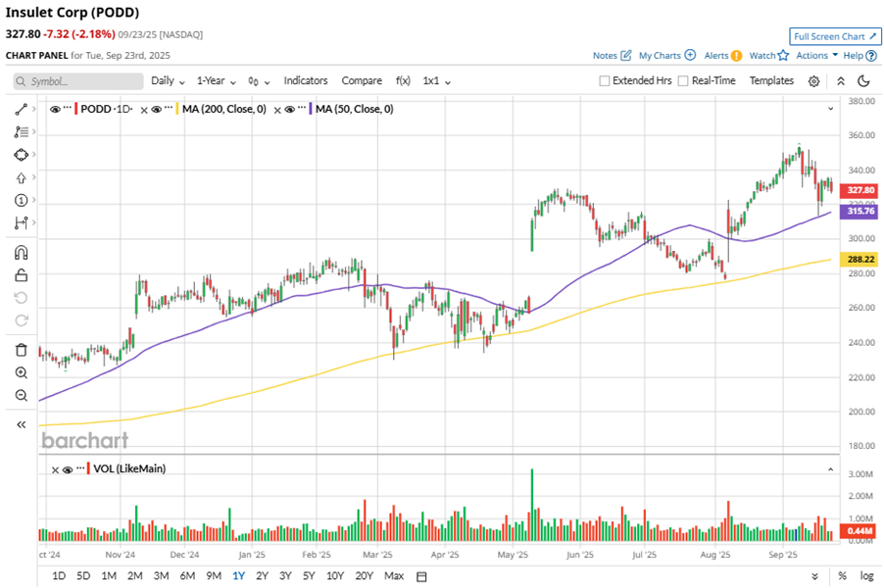Pick the up arrow marker tool
Image resolution: width=884 pixels, height=588 pixels.
click(x=21, y=177)
